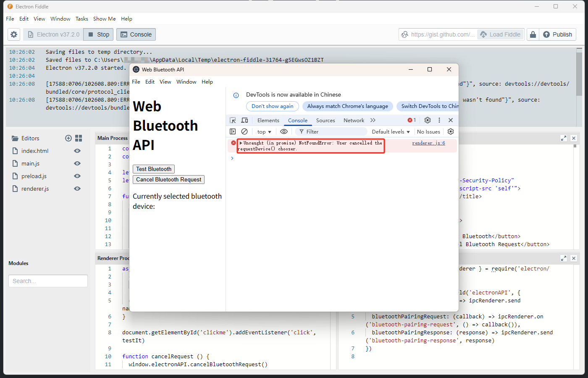Open Show Me menu
Screen dimensions: 588x378
[104, 18]
